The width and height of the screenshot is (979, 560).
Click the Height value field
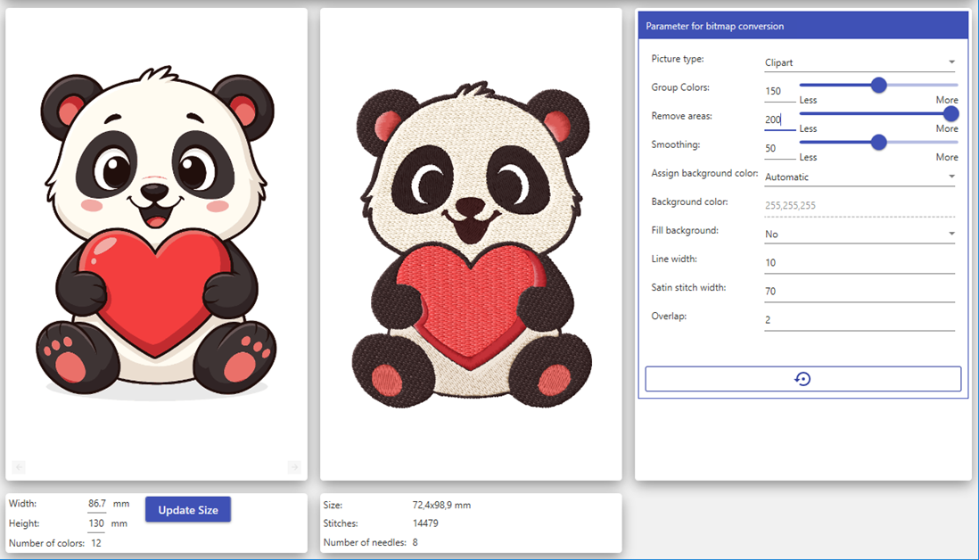pyautogui.click(x=96, y=523)
